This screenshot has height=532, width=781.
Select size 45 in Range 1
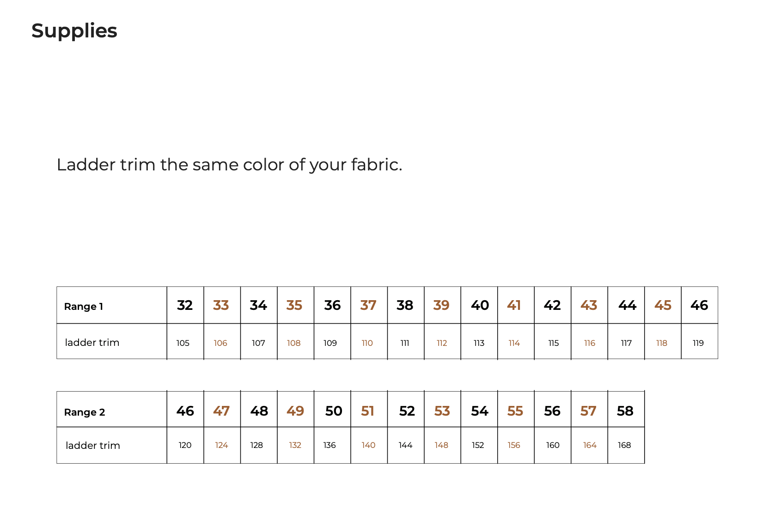[x=663, y=305]
